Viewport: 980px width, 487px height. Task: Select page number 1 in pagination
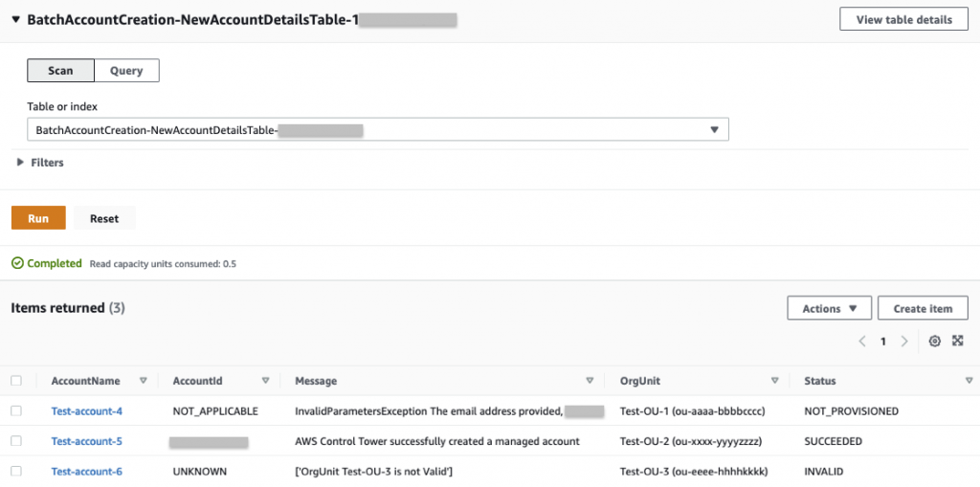[x=883, y=342]
